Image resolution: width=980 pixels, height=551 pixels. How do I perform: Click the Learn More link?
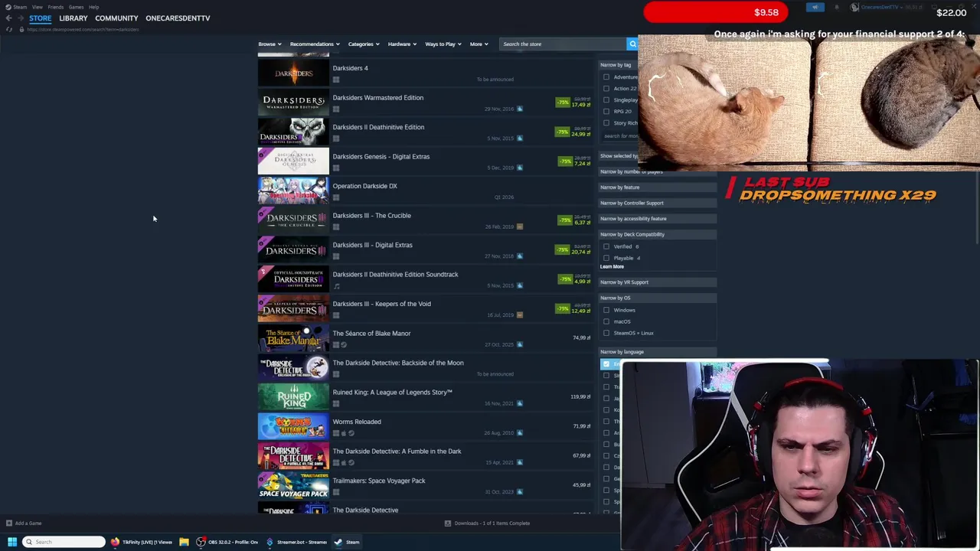612,266
